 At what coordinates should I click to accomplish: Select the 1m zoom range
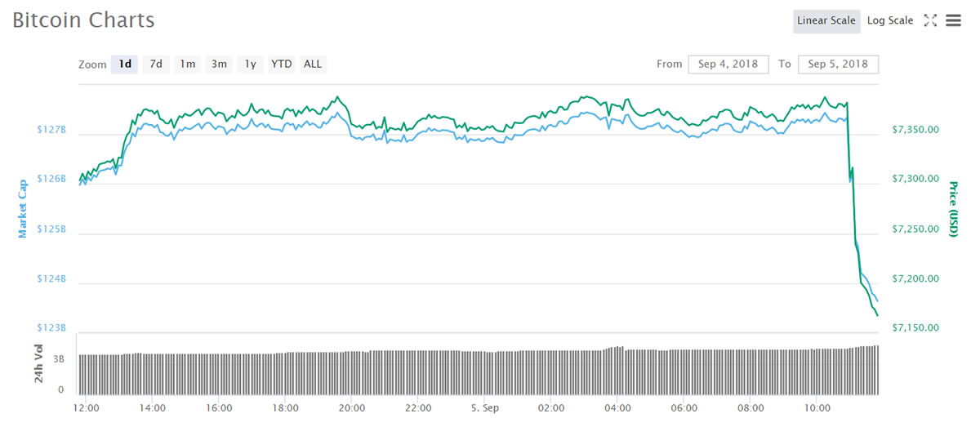[188, 64]
